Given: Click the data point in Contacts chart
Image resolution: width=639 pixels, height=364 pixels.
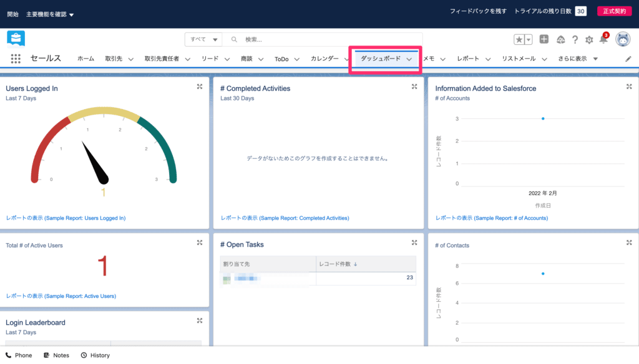Looking at the screenshot, I should 543,274.
